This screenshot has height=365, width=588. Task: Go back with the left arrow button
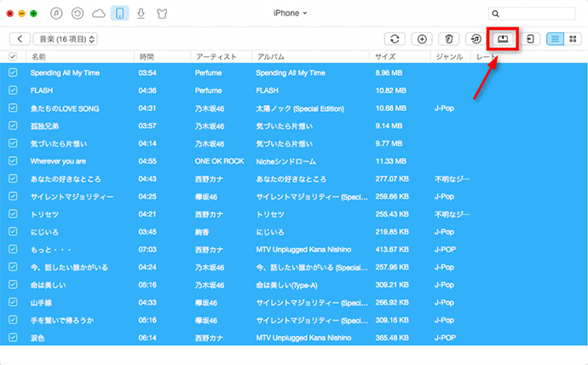pos(20,39)
